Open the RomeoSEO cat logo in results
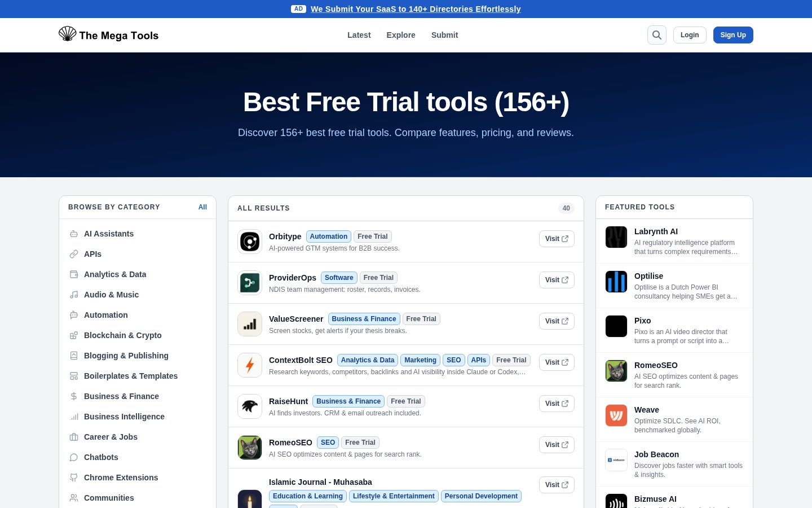This screenshot has width=812, height=508. 250,448
